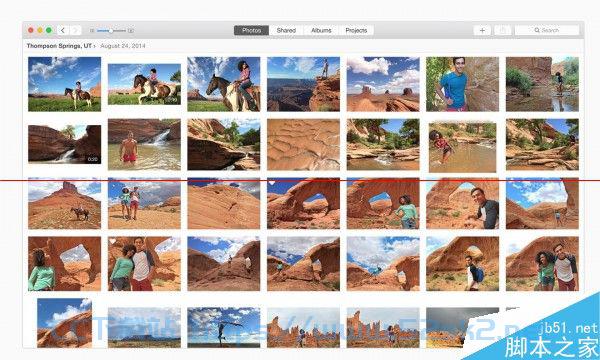
Task: Click the heart badge on the arch photo
Action: tap(272, 183)
